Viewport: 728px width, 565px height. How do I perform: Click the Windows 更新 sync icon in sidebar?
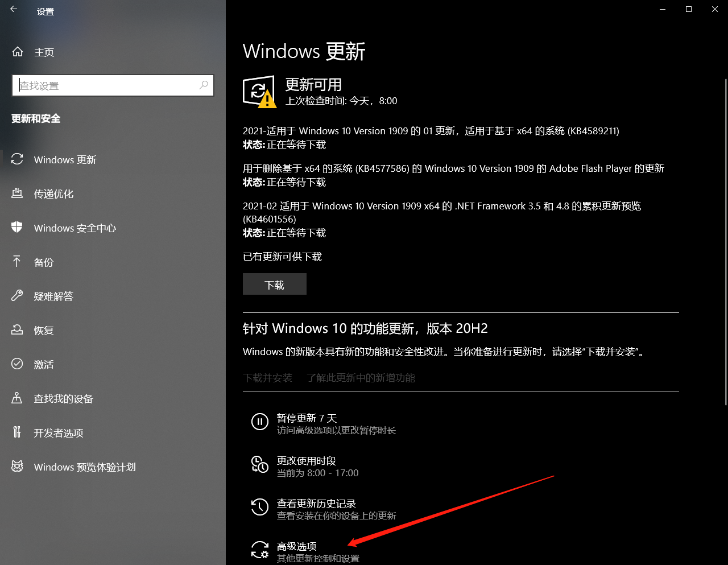click(x=17, y=159)
